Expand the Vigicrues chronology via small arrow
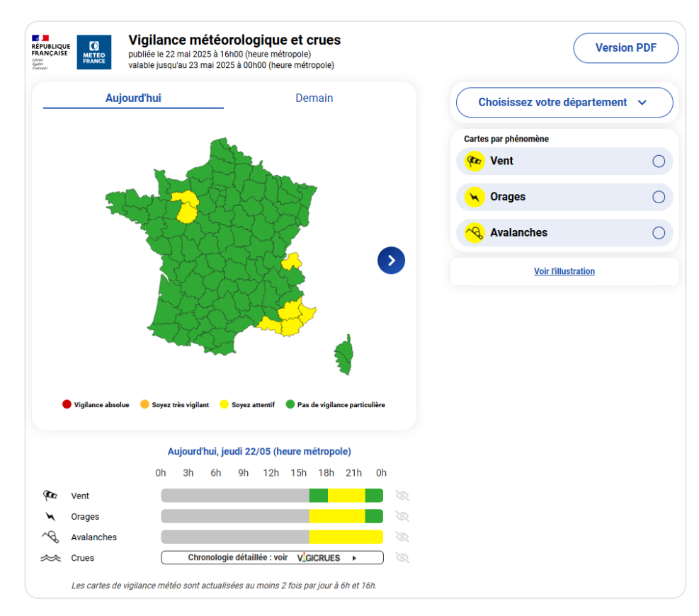699x616 pixels. click(x=354, y=558)
